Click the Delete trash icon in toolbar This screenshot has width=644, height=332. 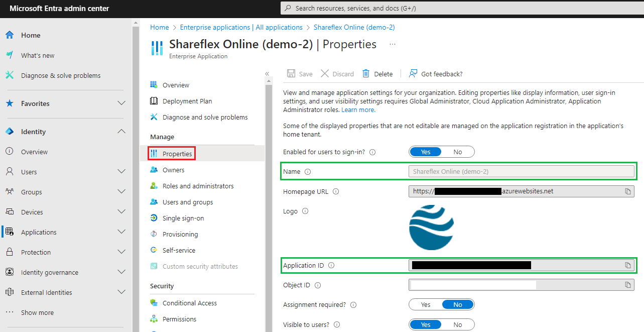coord(366,74)
